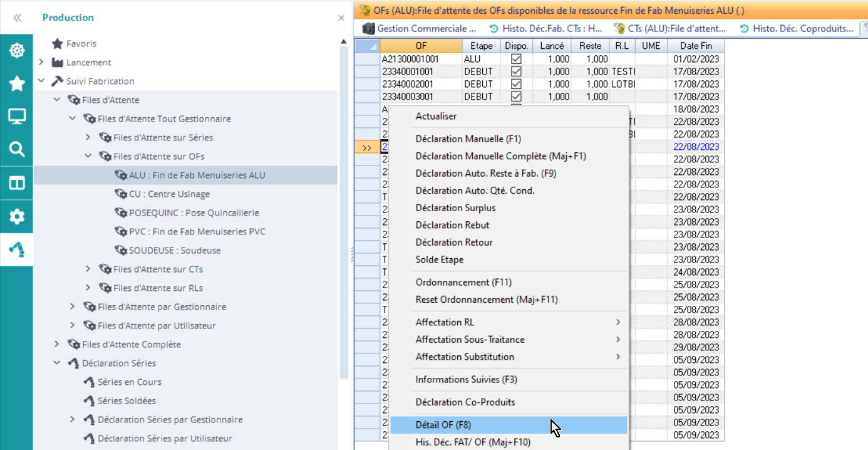Open the settings gear sidebar icon

click(17, 216)
